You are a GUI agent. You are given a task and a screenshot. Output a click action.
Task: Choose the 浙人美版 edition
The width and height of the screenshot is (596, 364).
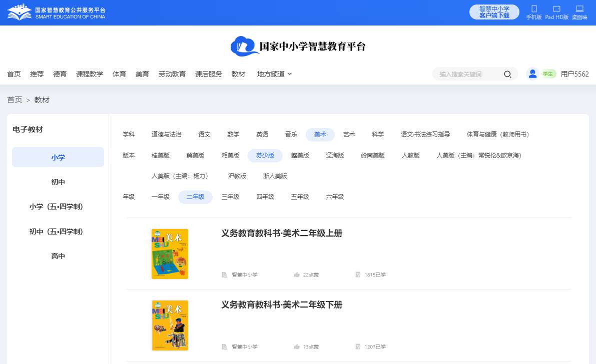coord(275,176)
